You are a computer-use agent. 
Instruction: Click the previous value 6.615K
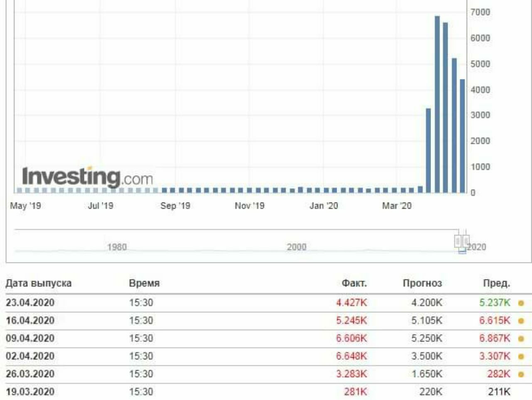(x=495, y=321)
